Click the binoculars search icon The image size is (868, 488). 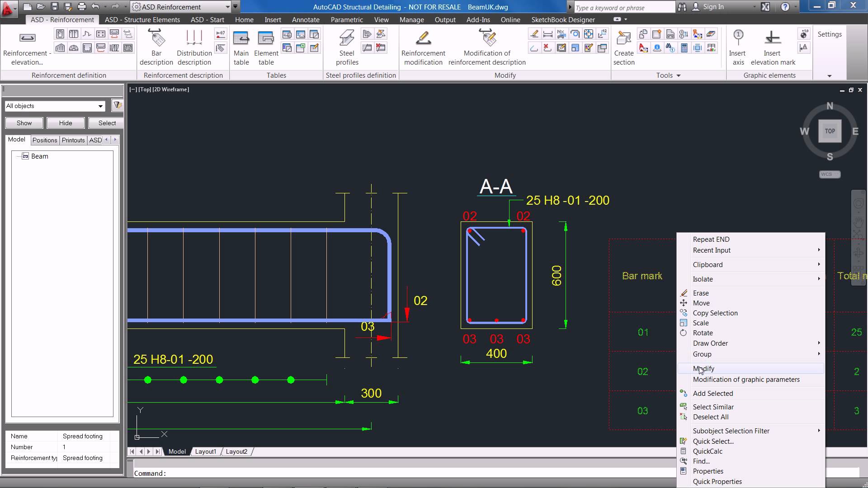pyautogui.click(x=682, y=7)
